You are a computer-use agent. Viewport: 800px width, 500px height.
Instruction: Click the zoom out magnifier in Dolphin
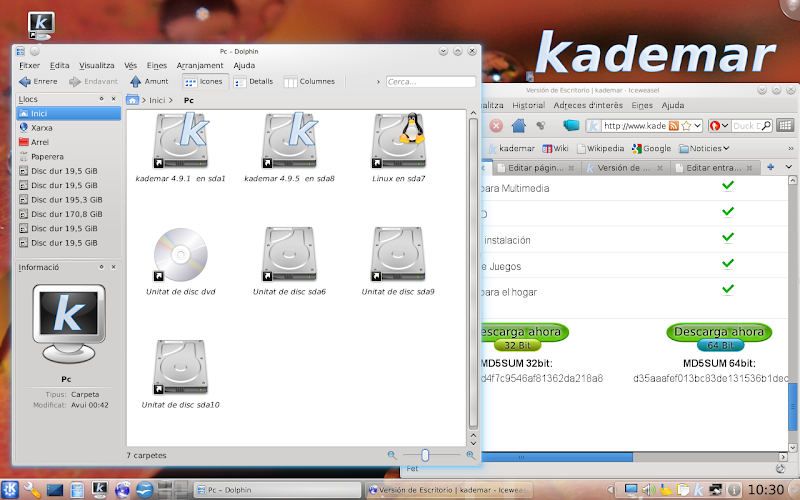392,455
